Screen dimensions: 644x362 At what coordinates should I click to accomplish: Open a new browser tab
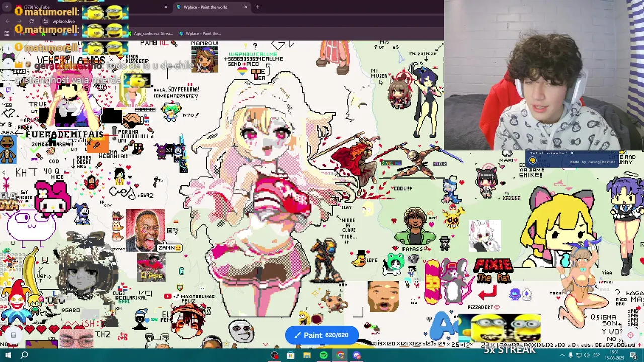258,7
